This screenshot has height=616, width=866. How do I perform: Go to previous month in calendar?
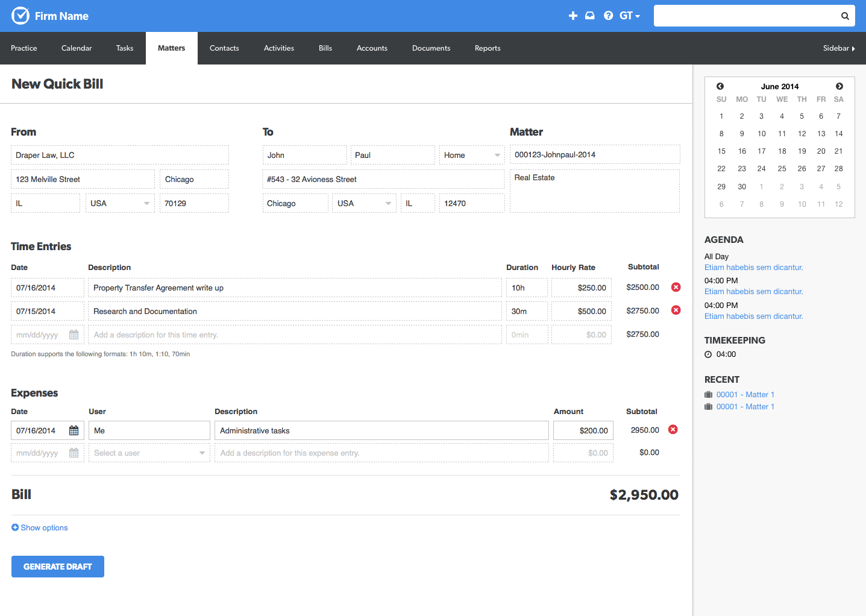point(720,86)
